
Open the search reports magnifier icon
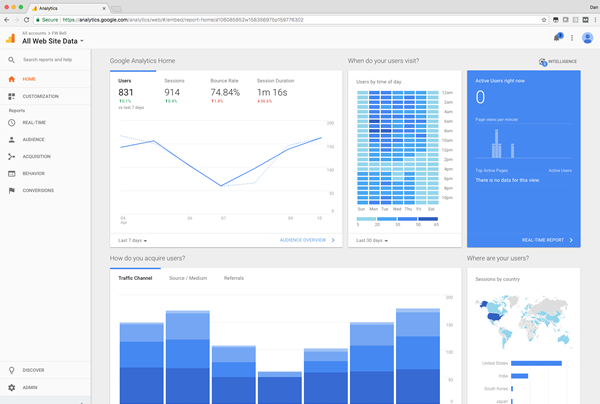coord(11,60)
